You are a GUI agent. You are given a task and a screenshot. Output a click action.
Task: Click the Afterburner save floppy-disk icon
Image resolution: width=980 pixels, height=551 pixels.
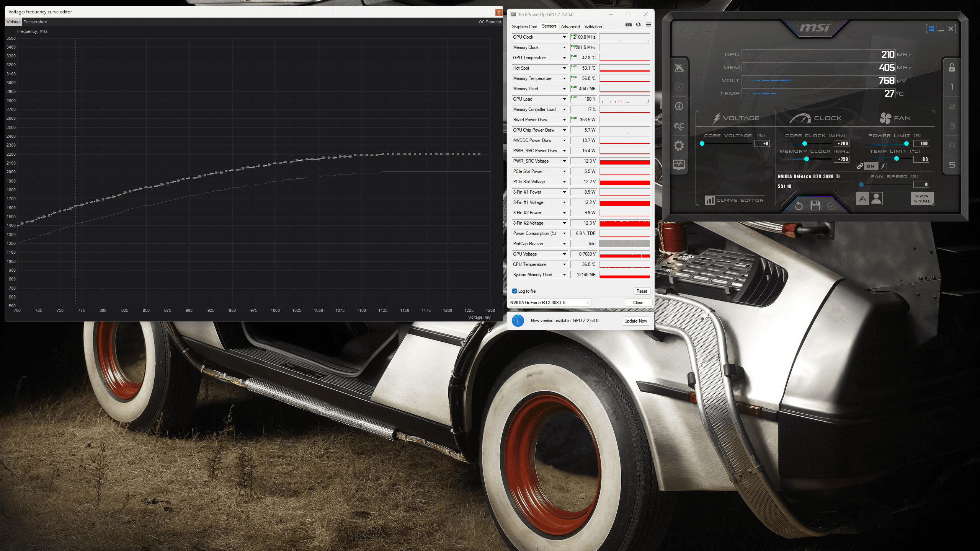click(x=815, y=206)
